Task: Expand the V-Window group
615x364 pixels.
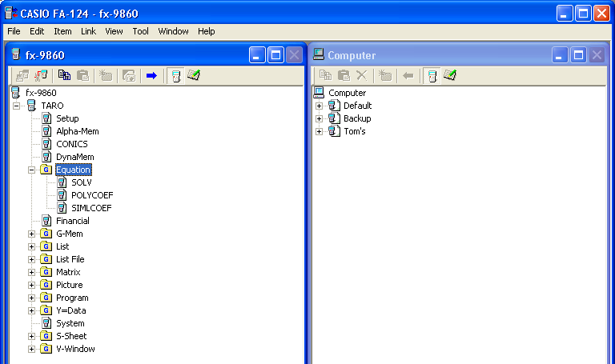Action: coord(31,349)
